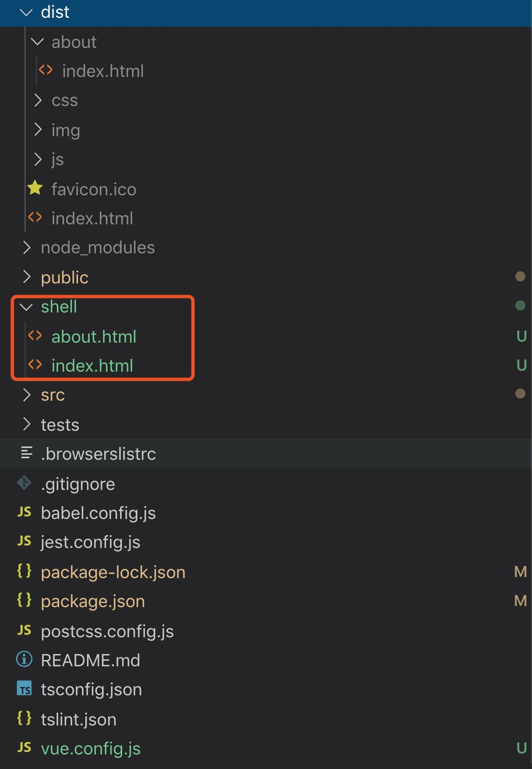Open the tests folder

click(60, 425)
